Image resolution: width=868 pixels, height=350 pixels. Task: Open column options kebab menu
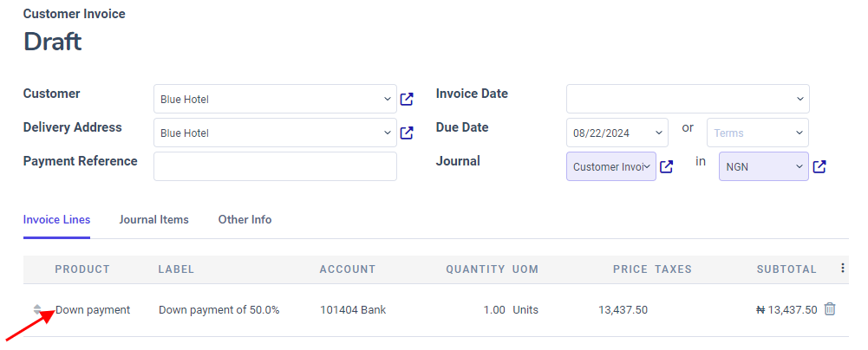point(843,269)
